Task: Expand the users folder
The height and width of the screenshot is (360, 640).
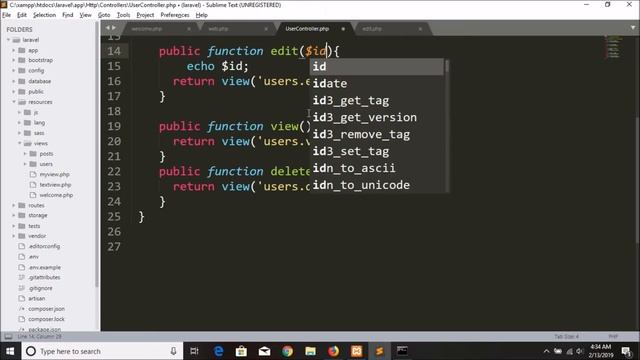Action: pyautogui.click(x=25, y=164)
